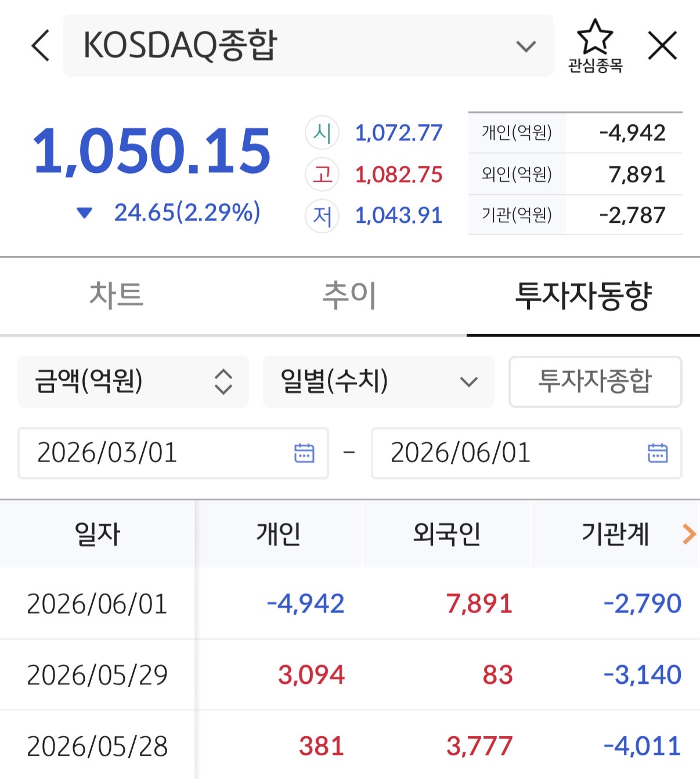
Task: Click the 381 individual value
Action: pyautogui.click(x=322, y=746)
